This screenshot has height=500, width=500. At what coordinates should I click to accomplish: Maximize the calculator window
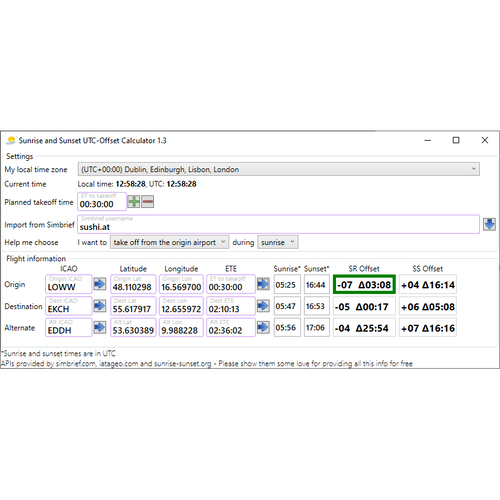(x=456, y=140)
